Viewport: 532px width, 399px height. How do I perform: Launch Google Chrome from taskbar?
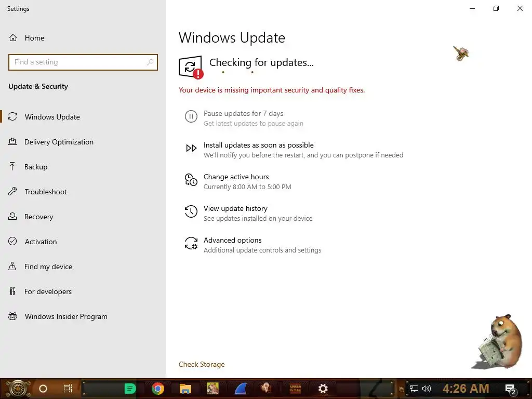click(158, 389)
